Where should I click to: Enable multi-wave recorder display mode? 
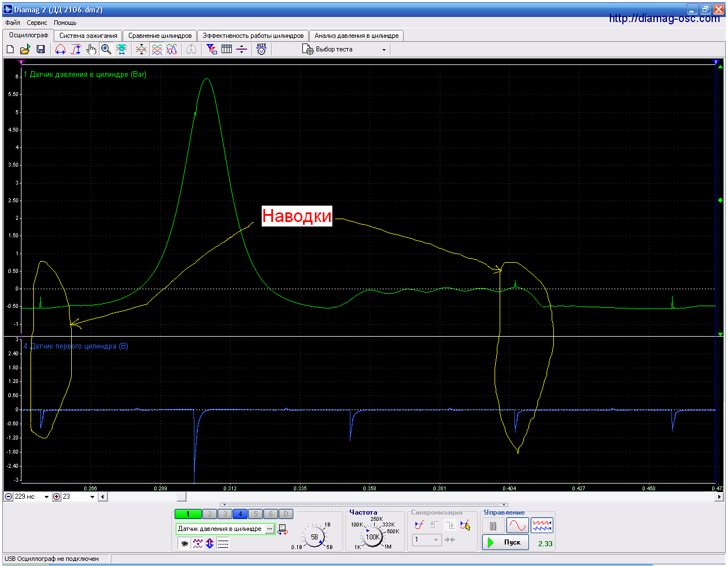(x=542, y=526)
